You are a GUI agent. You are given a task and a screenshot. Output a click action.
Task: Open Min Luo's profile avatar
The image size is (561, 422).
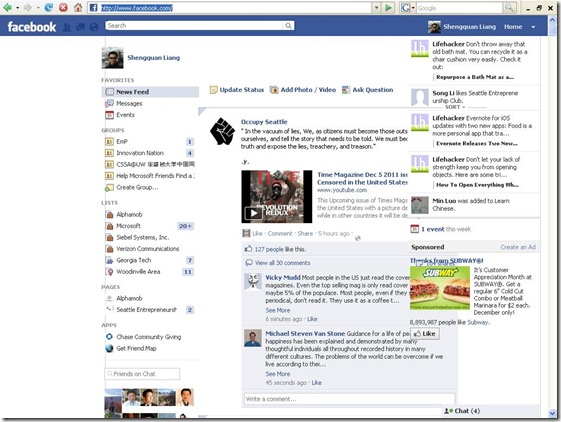[x=420, y=205]
